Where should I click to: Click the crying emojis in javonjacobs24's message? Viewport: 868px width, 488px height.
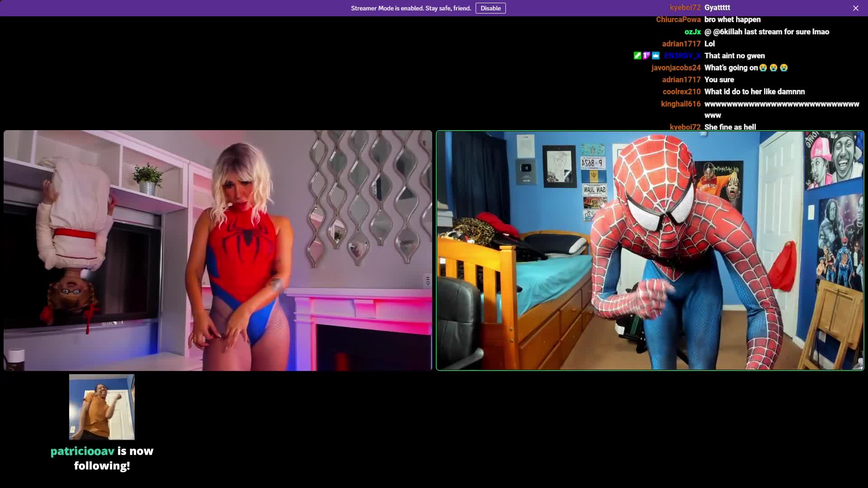click(x=774, y=68)
